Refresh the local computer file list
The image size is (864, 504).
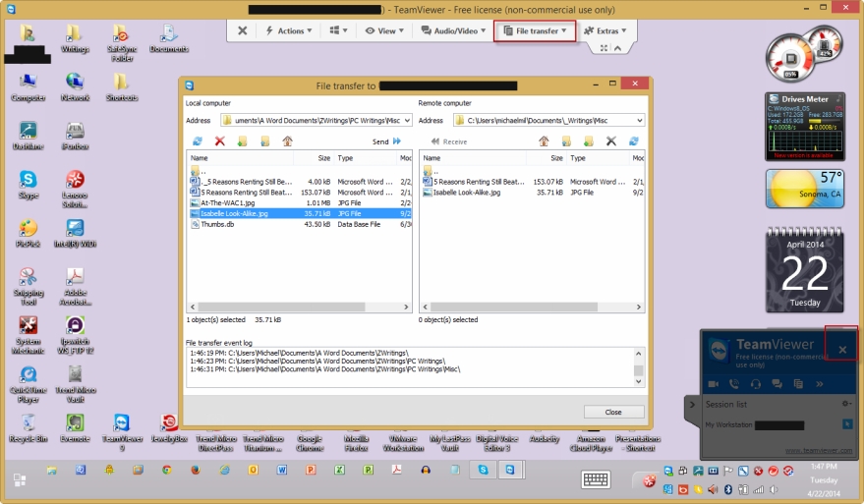click(198, 141)
